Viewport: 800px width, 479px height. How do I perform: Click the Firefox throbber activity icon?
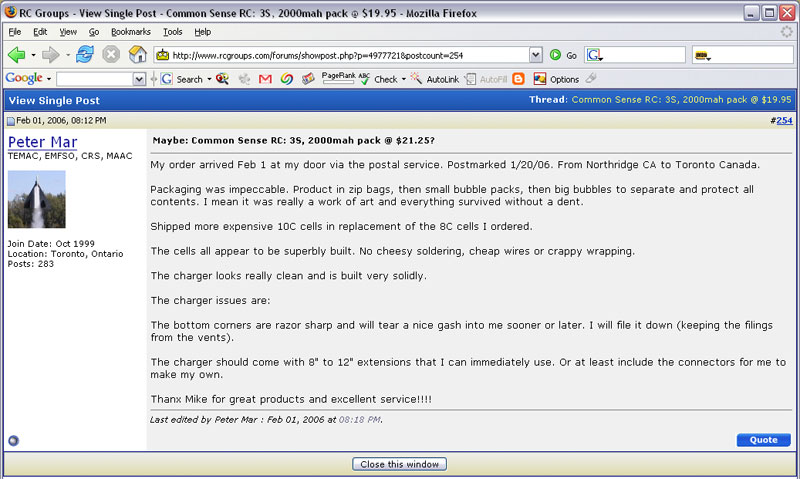[x=786, y=32]
